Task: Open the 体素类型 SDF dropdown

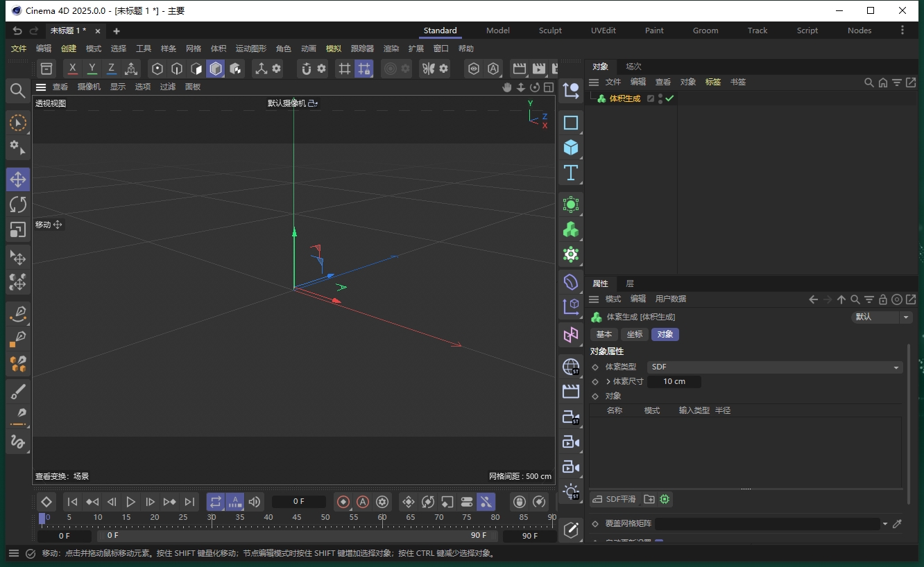Action: 773,367
